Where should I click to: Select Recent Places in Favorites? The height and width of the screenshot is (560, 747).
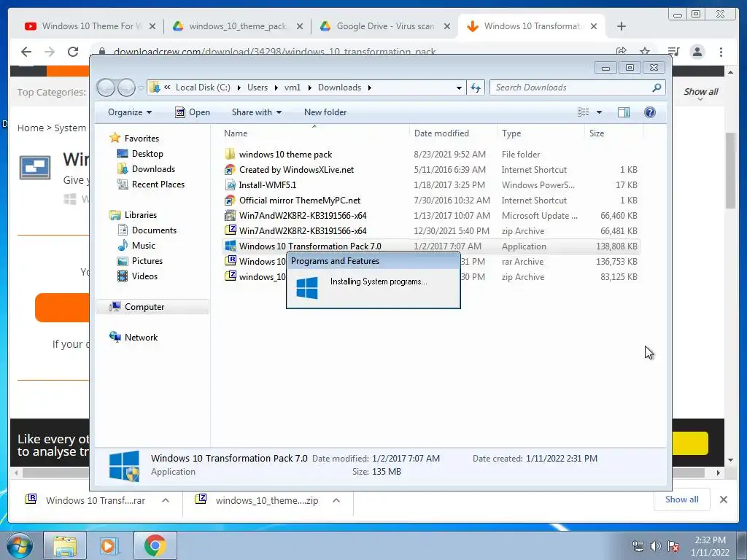click(x=158, y=184)
